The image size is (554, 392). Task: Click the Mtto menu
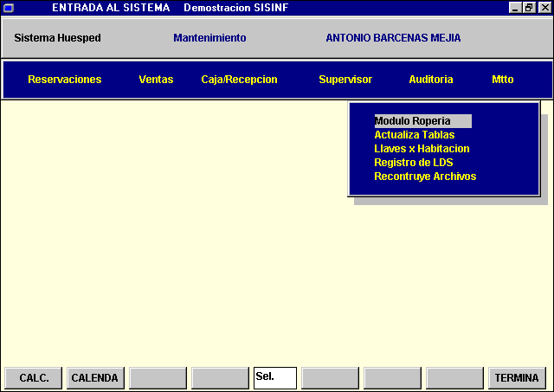click(502, 80)
